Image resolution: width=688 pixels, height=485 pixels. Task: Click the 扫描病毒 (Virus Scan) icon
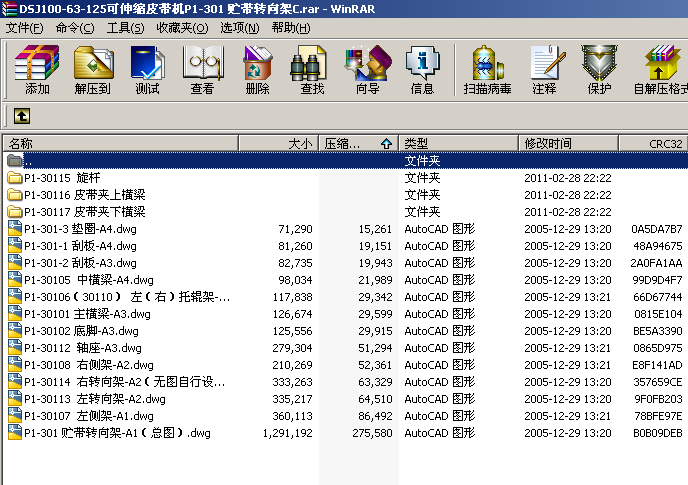(x=487, y=70)
